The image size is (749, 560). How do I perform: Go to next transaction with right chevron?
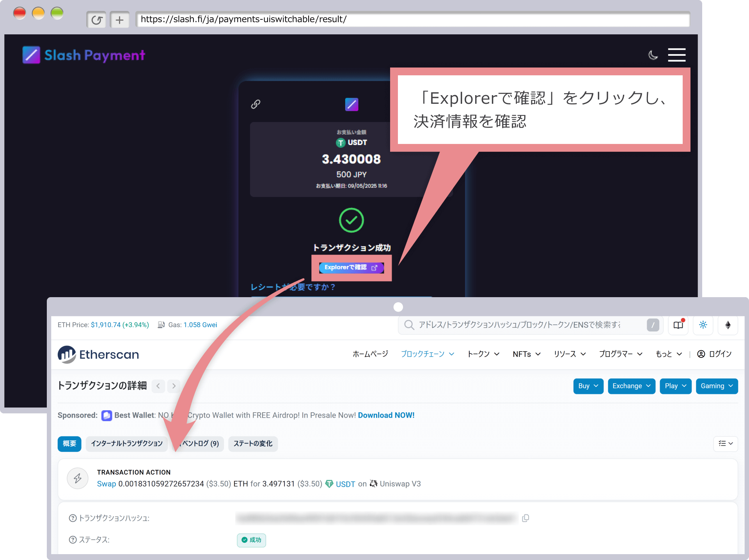click(174, 386)
